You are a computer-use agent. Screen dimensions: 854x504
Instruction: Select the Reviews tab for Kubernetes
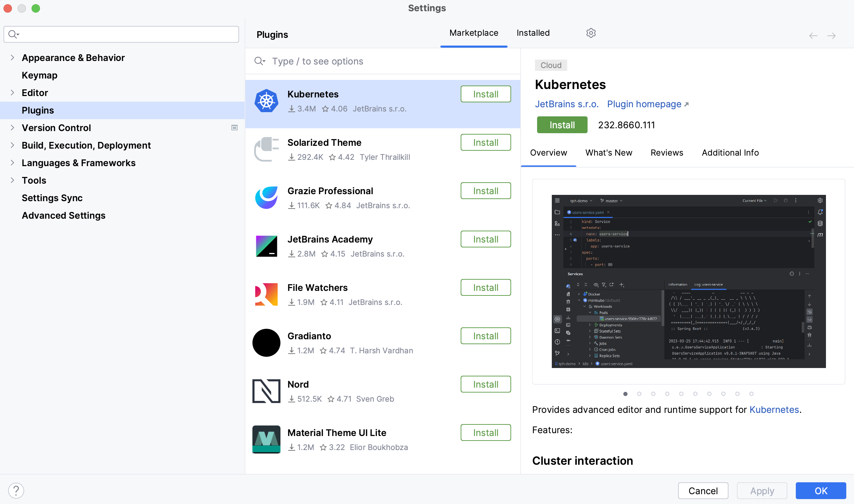[x=667, y=152]
